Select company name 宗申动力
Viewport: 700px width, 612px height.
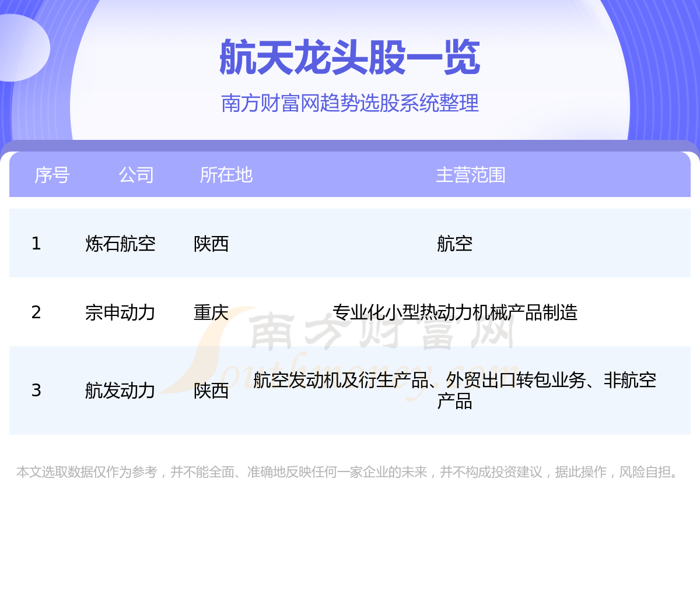(x=120, y=312)
